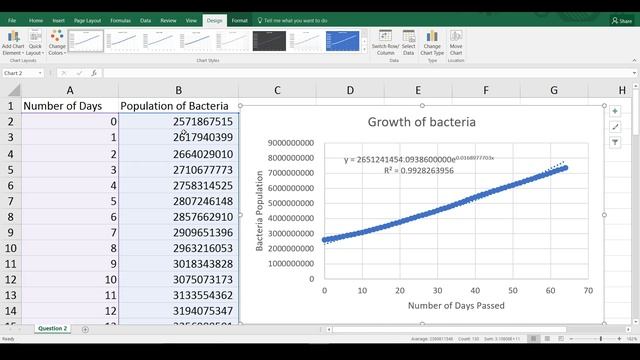This screenshot has width=640, height=360.
Task: Open the Home tab
Action: pyautogui.click(x=36, y=20)
